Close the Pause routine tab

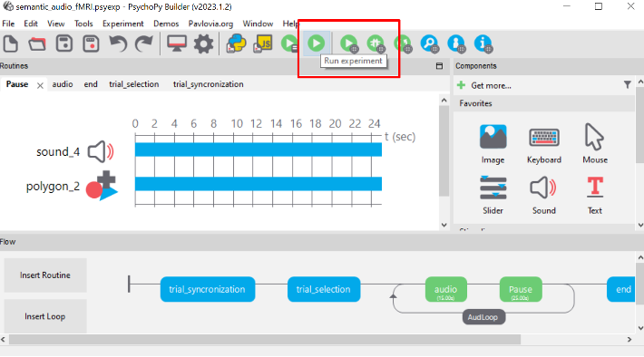[x=40, y=85]
